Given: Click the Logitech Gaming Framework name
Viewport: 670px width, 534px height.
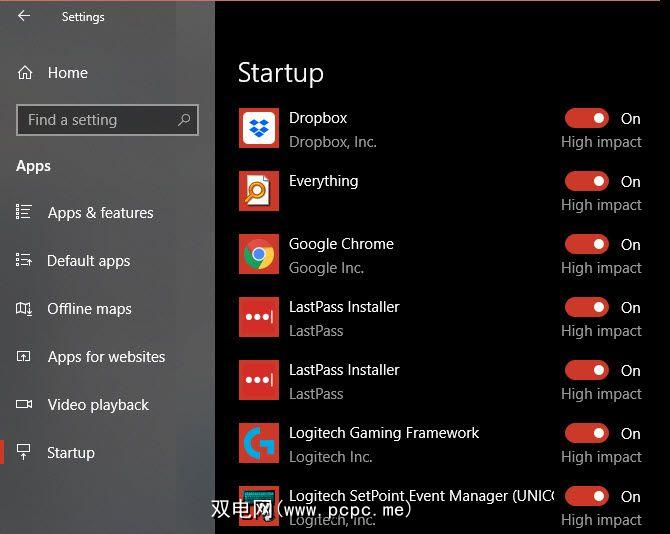Looking at the screenshot, I should point(384,433).
